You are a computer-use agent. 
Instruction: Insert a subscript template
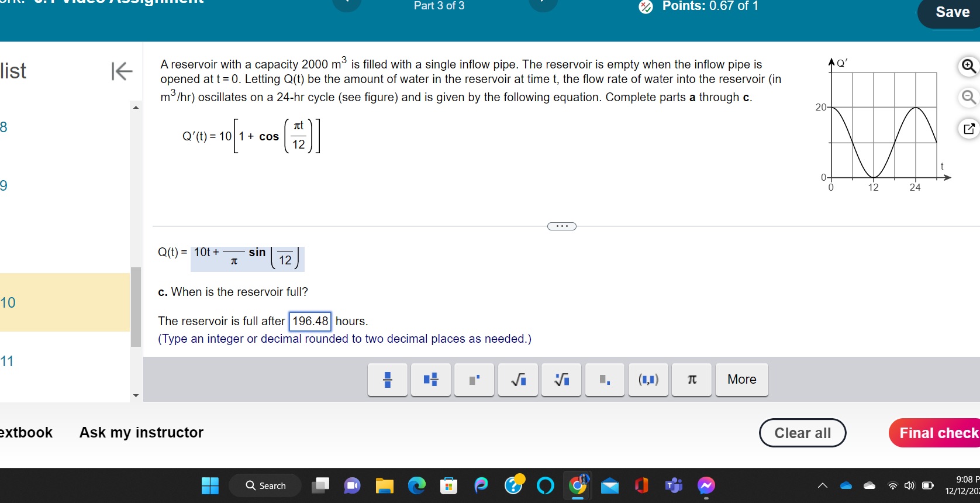click(605, 380)
